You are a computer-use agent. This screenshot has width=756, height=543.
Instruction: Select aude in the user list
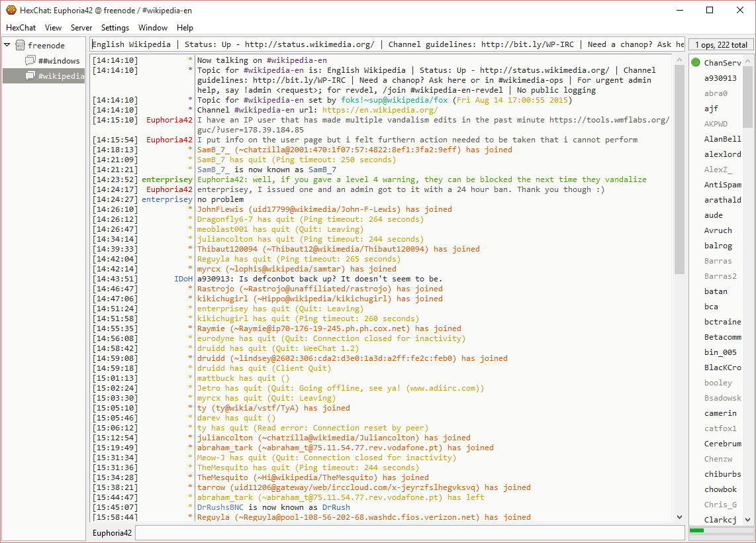coord(714,215)
